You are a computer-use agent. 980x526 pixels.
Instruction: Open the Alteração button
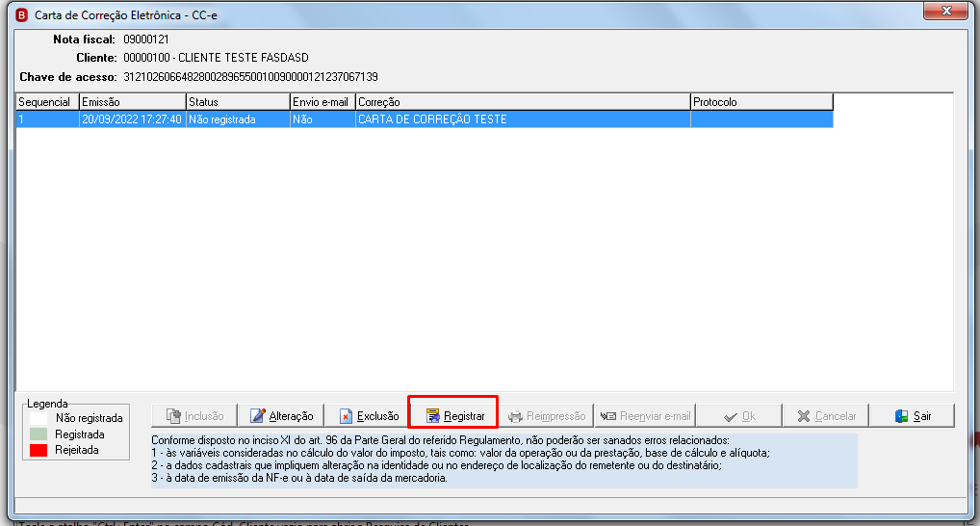pyautogui.click(x=281, y=415)
